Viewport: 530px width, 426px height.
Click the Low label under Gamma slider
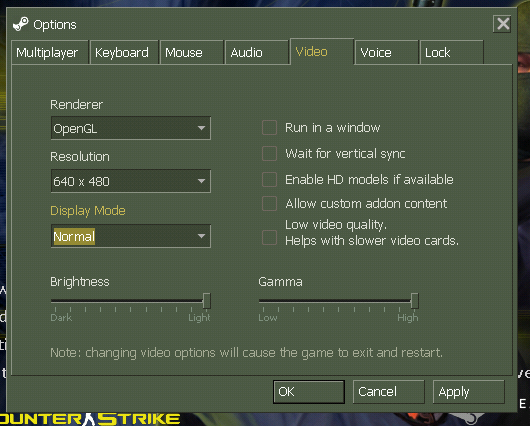(x=268, y=318)
